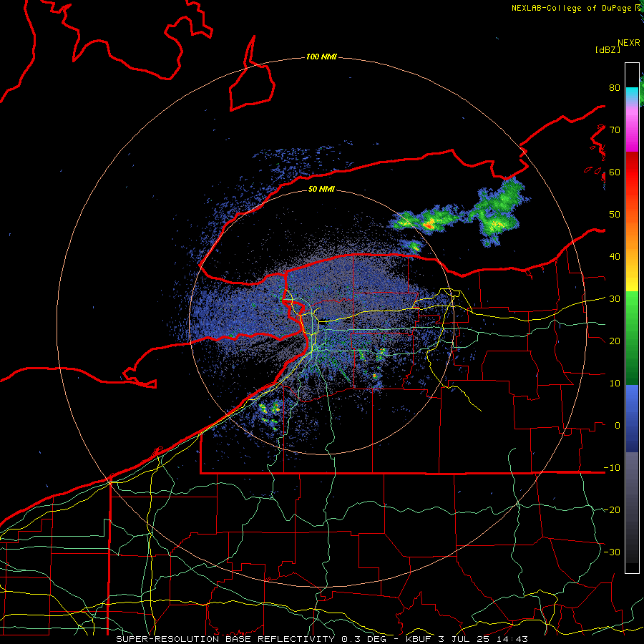The image size is (644, 644).
Task: Click the 50 NMI range ring label
Action: (x=321, y=189)
